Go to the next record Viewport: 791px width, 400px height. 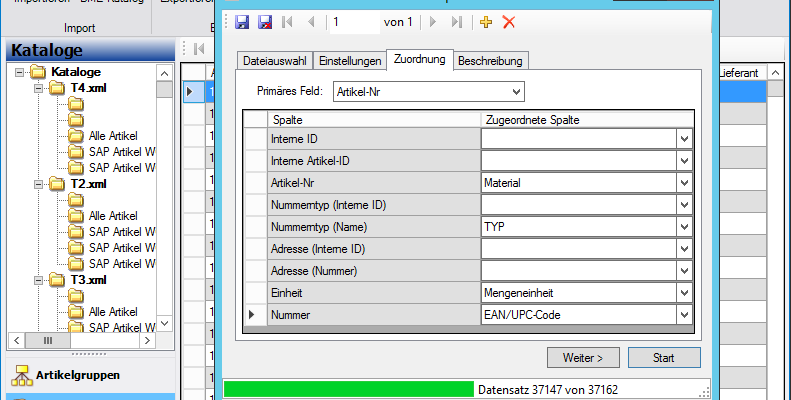433,22
